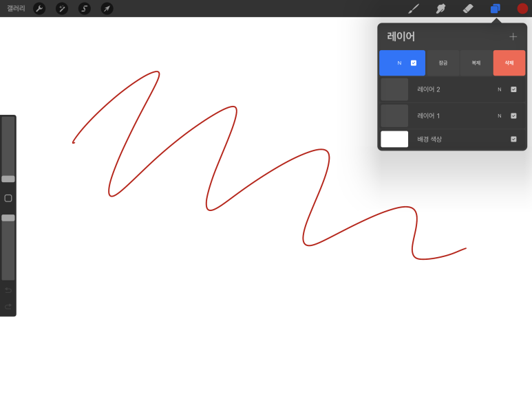Tap the square modify button in sidebar
The width and height of the screenshot is (532, 398).
pyautogui.click(x=8, y=199)
